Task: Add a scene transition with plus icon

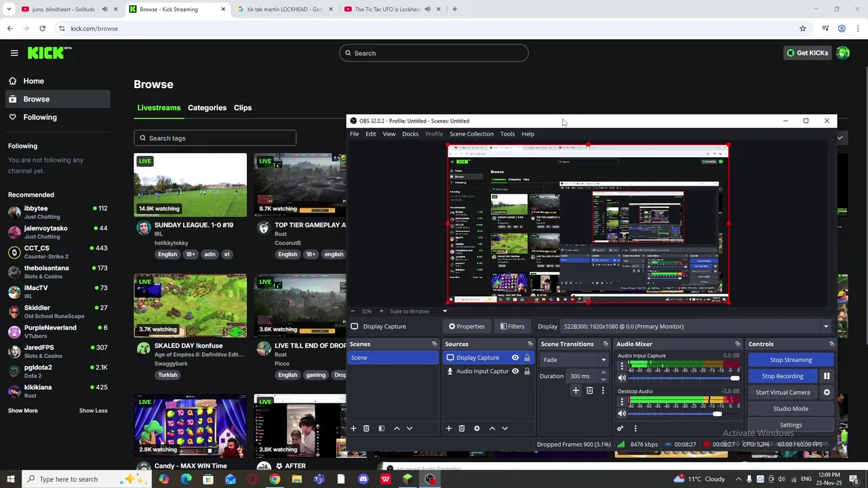Action: click(576, 390)
